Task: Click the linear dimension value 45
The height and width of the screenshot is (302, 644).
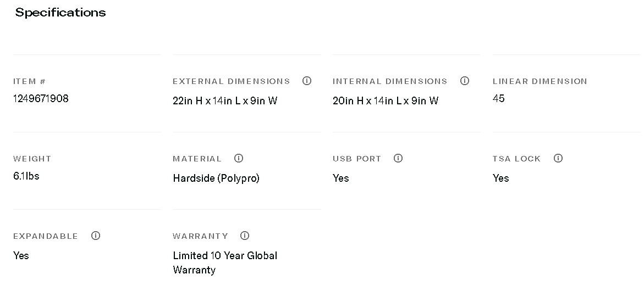Action: (499, 99)
